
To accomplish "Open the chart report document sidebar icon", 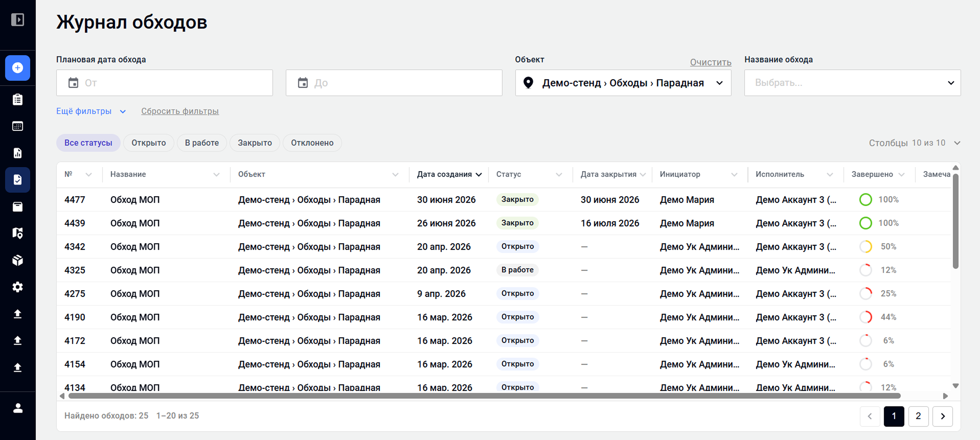I will pyautogui.click(x=18, y=153).
